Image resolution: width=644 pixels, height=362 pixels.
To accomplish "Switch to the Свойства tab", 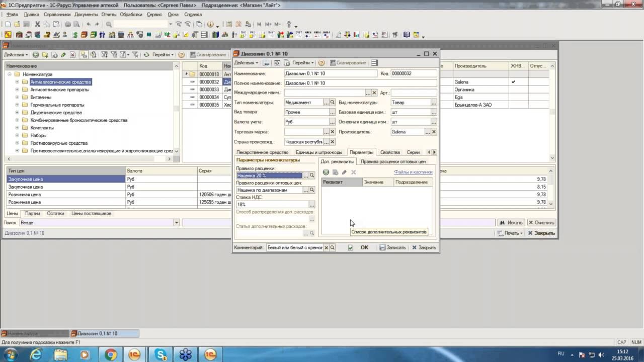I will 390,152.
